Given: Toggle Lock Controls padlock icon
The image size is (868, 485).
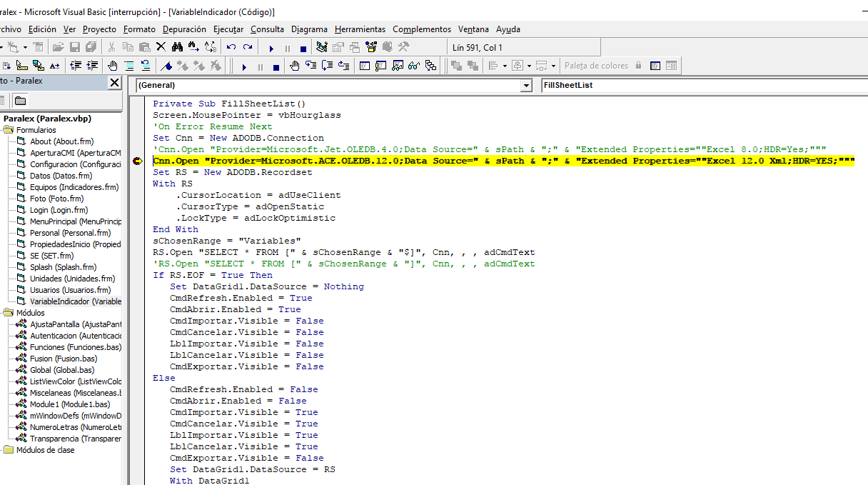Looking at the screenshot, I should pos(638,66).
